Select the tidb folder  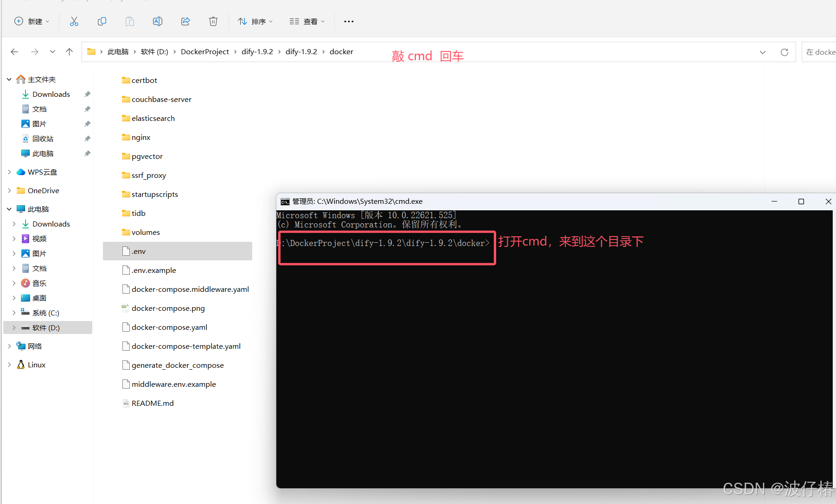pos(134,213)
